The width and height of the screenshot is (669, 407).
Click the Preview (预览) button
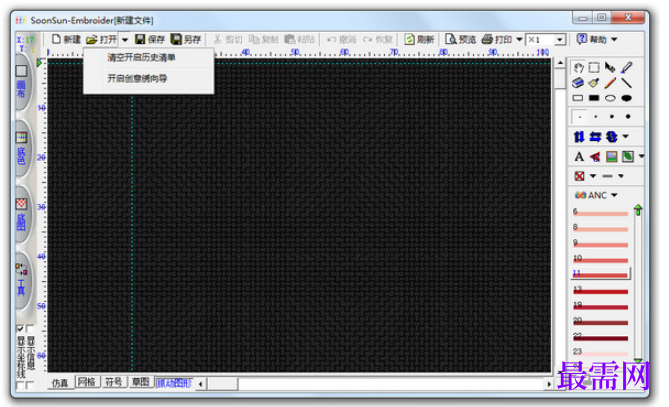(x=460, y=39)
